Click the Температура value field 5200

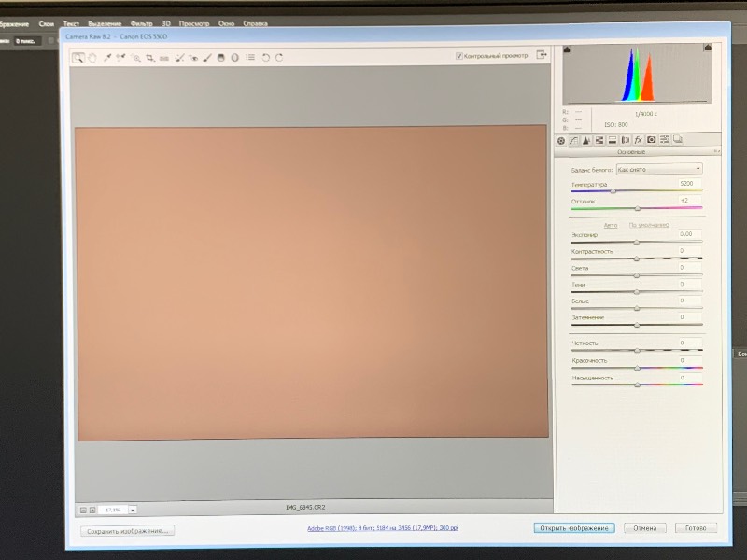(x=689, y=183)
